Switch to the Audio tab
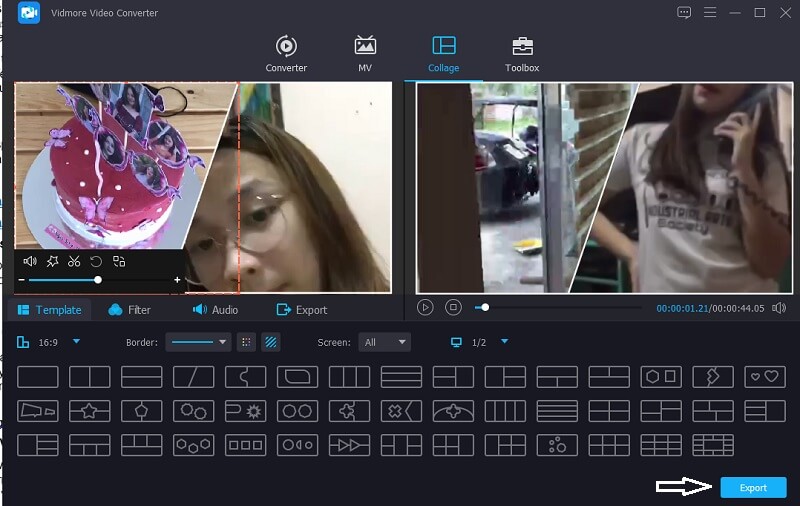The image size is (800, 506). [215, 310]
